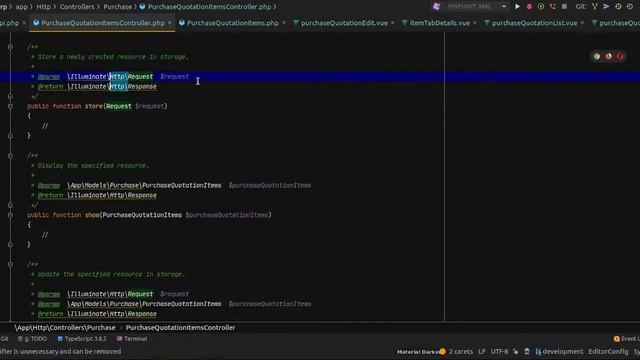Click the Material Darker theme status indicator
Screen dimensions: 640x360
click(x=421, y=352)
